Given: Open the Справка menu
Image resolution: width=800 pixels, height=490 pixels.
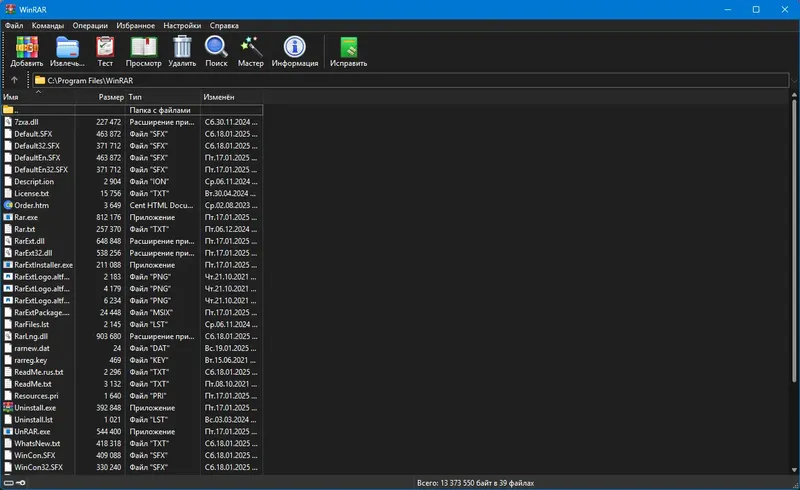Looking at the screenshot, I should pos(224,26).
